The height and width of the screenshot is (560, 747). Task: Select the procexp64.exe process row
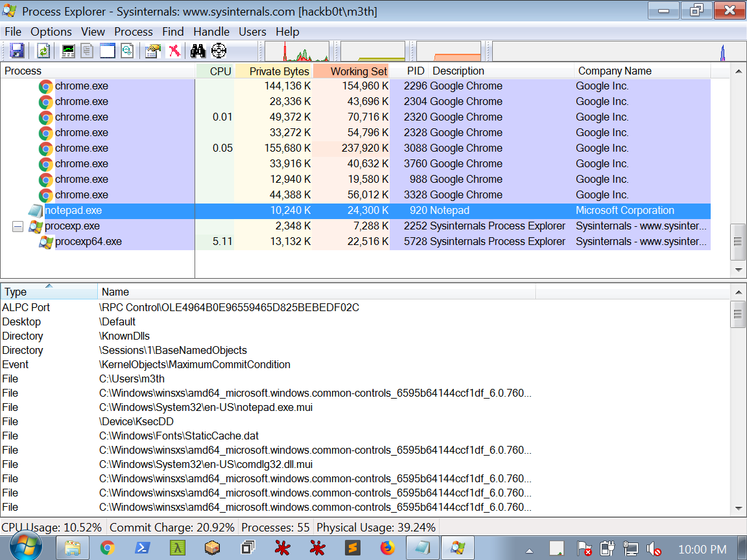click(355, 241)
